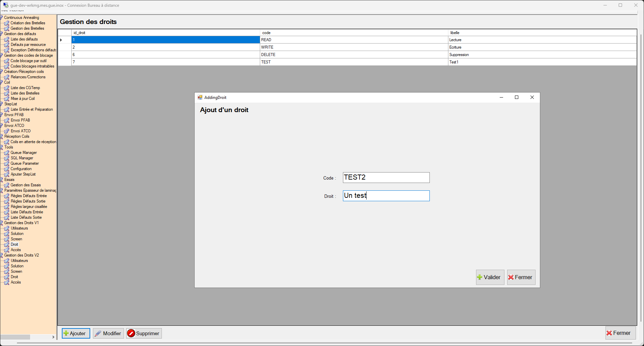Click the icon next to Queue Manager
This screenshot has height=346, width=644.
(6, 153)
